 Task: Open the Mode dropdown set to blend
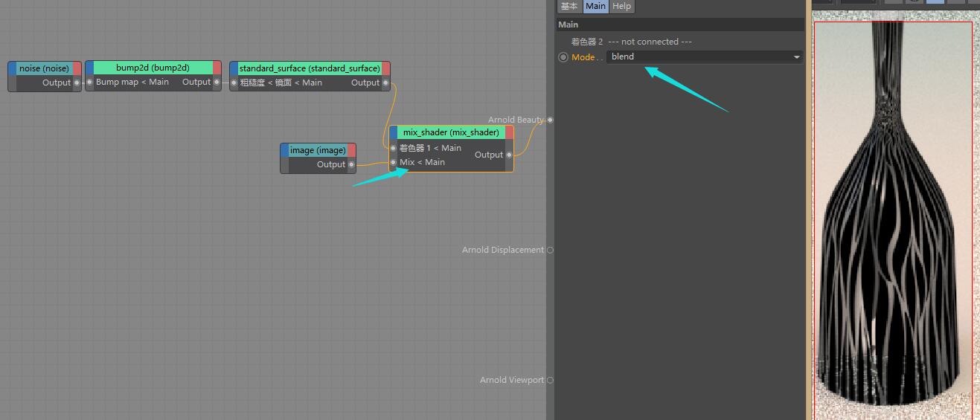[705, 57]
